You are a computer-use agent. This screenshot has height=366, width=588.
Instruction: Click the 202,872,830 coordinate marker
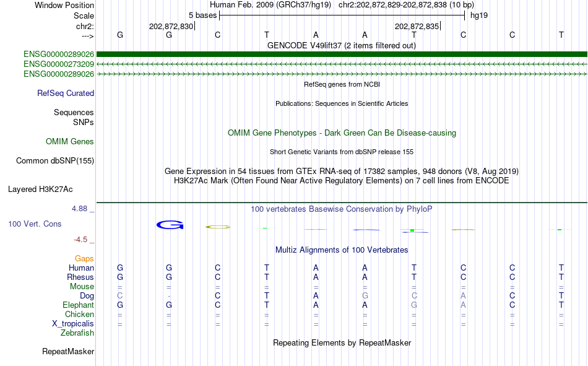[x=171, y=26]
